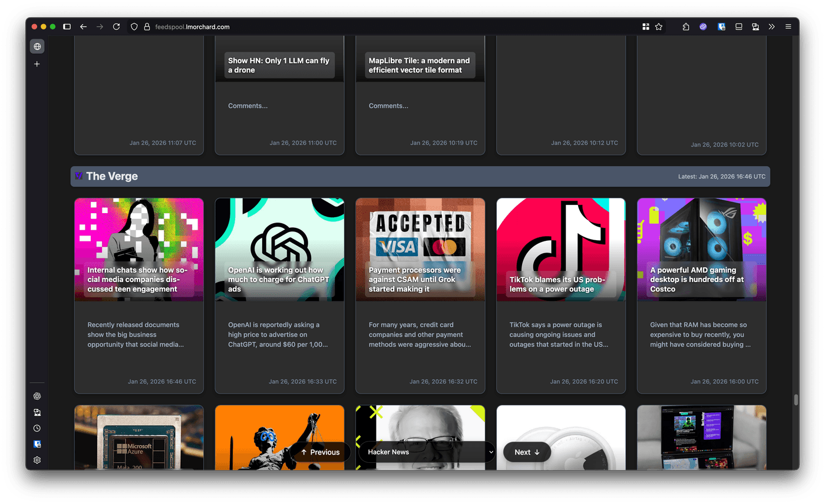825x504 pixels.
Task: Toggle the browser sidebar panel button
Action: [x=67, y=26]
